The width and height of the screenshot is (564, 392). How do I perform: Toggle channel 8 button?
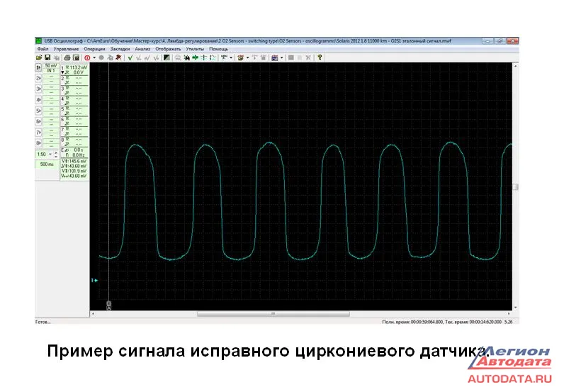tap(38, 143)
